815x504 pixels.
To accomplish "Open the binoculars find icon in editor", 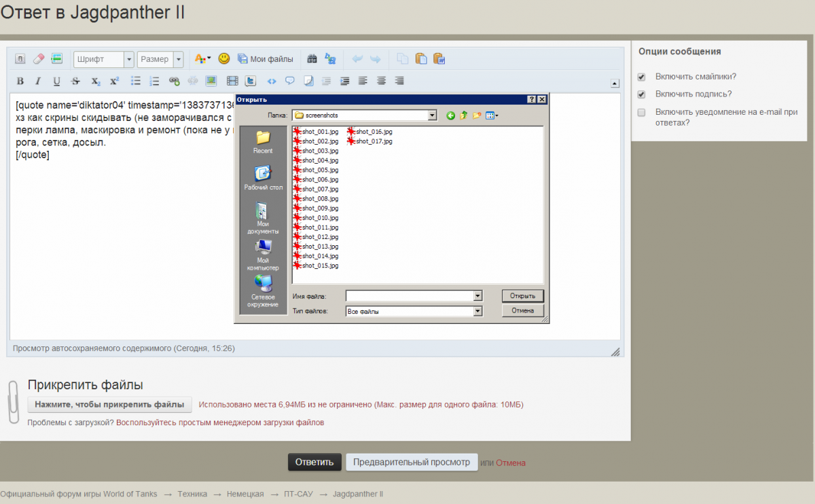I will tap(312, 59).
